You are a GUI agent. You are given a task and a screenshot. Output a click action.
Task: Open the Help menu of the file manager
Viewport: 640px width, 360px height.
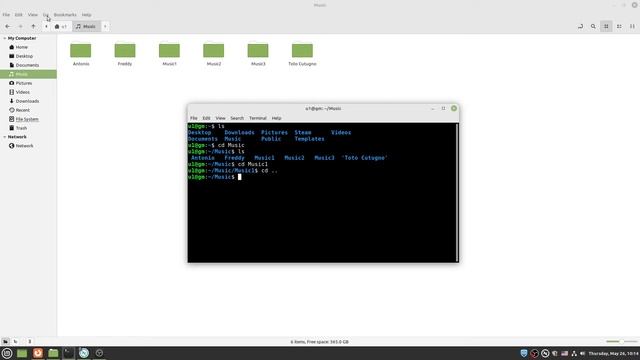87,15
